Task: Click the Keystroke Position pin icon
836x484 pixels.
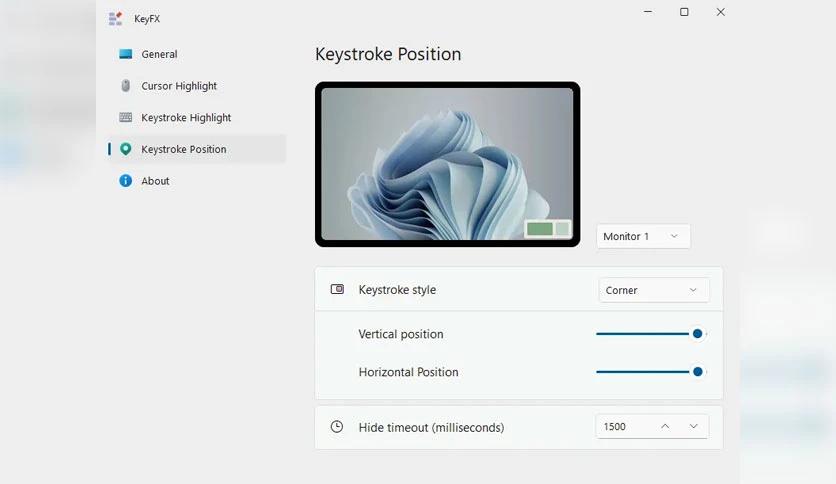Action: (x=126, y=149)
